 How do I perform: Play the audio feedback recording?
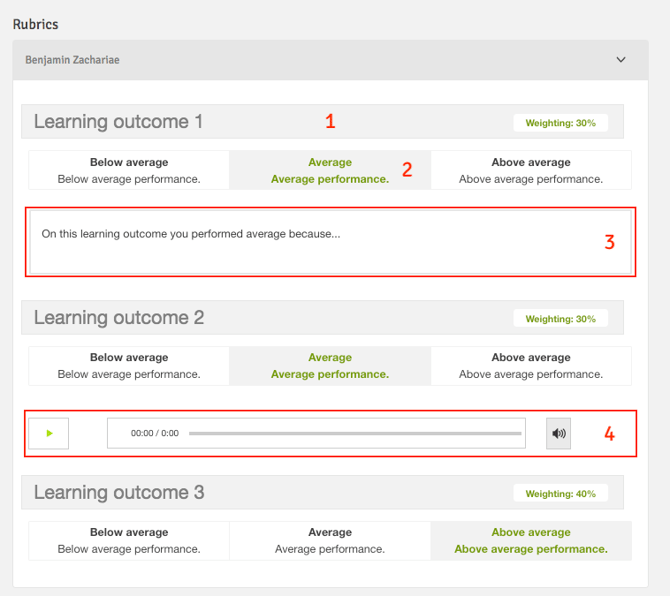(x=49, y=433)
